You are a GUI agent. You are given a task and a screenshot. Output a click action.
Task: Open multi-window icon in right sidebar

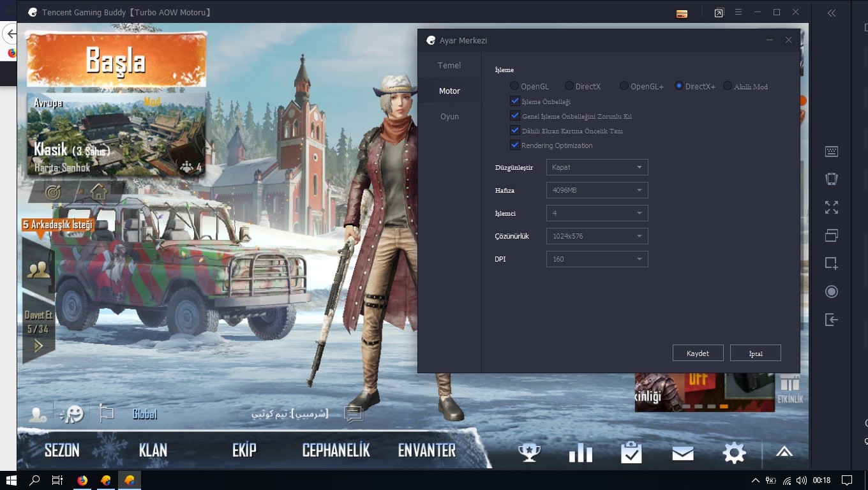point(831,235)
